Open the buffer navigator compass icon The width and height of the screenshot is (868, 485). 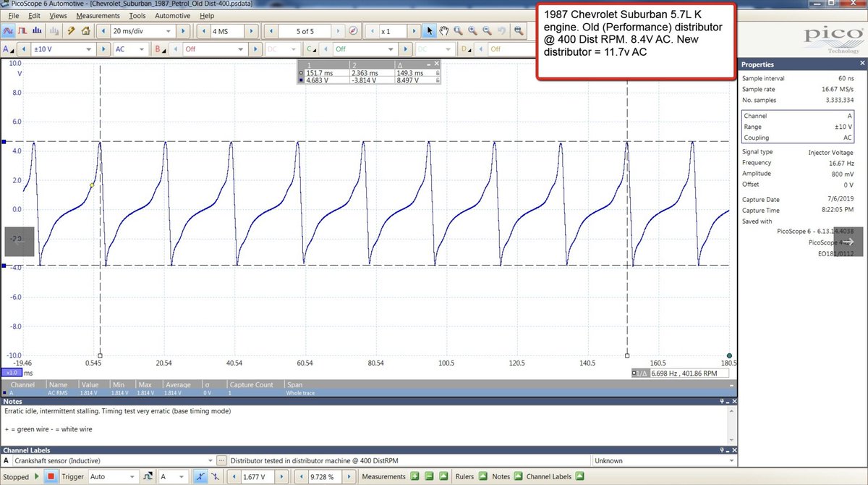[353, 31]
